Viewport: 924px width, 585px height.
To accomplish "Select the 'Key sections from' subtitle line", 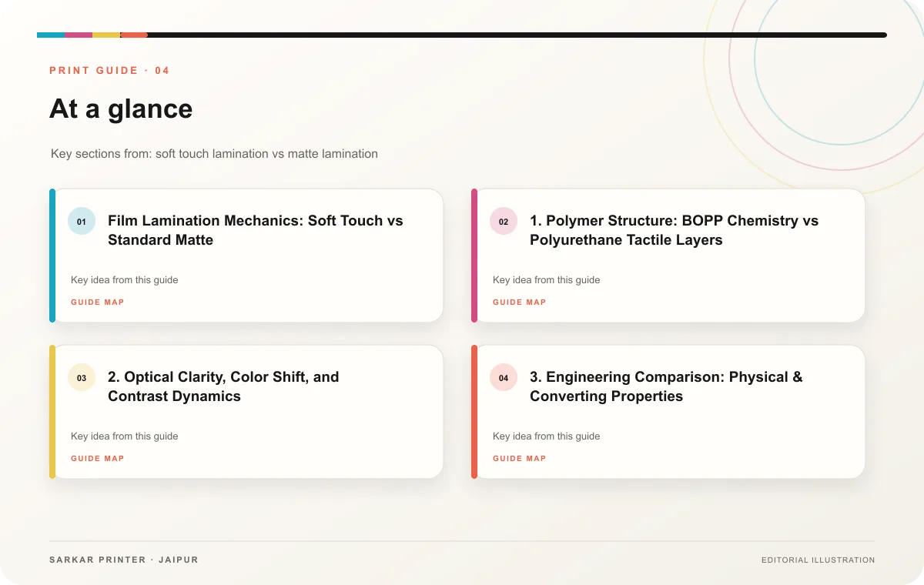I will click(x=214, y=154).
